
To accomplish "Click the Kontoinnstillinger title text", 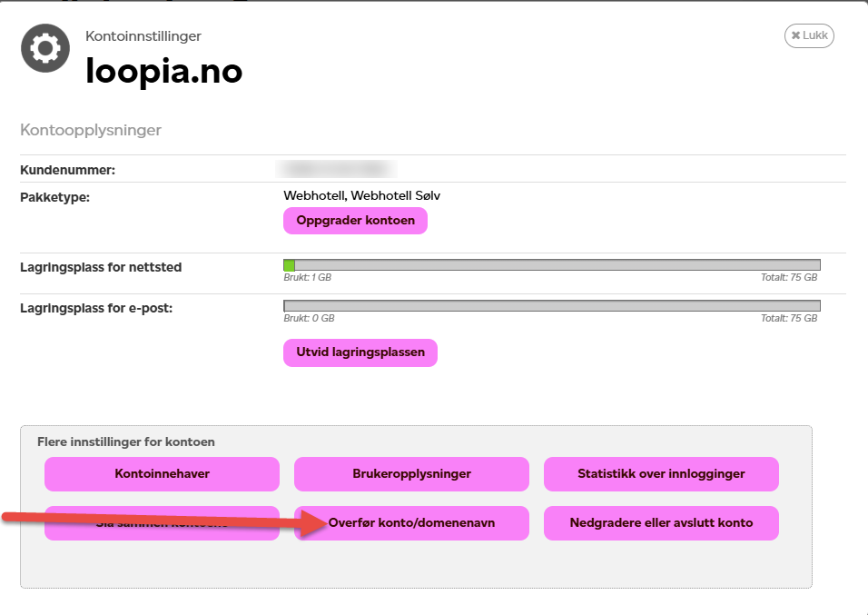I will tap(143, 36).
